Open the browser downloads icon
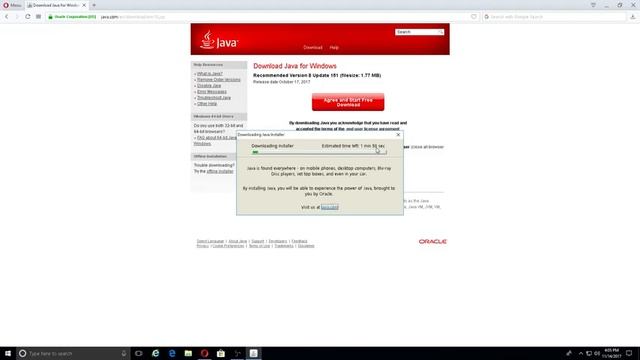 pyautogui.click(x=633, y=17)
